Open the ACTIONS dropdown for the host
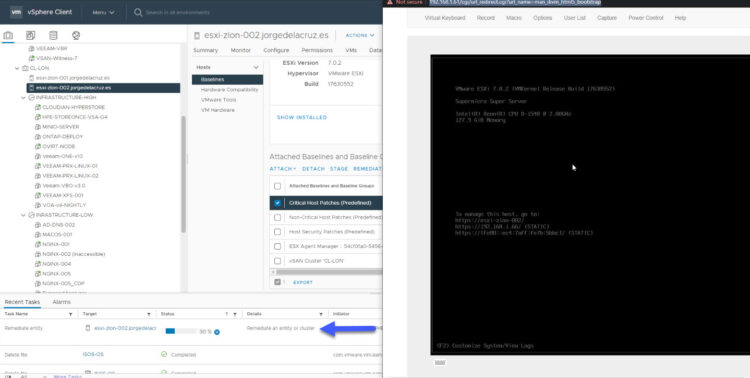This screenshot has width=750, height=378. tap(360, 35)
